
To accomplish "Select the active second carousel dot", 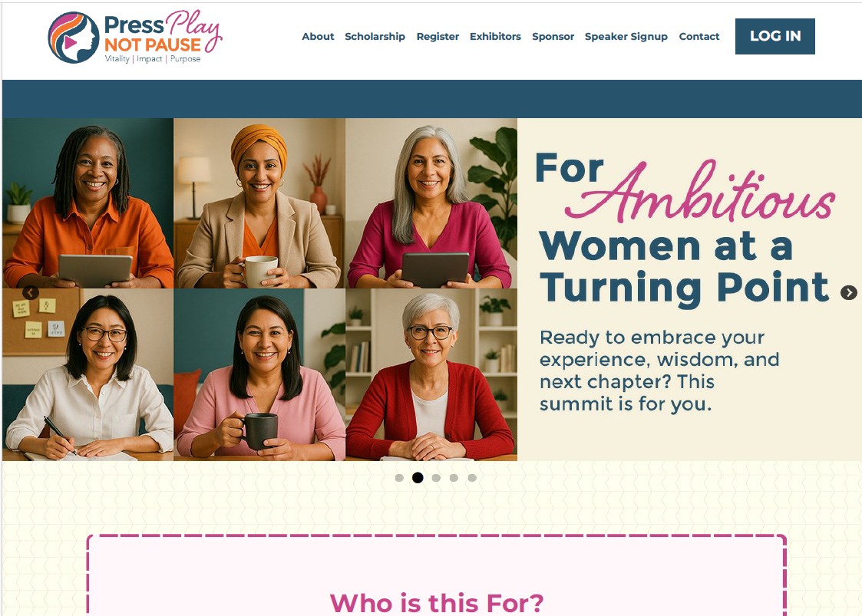I will point(418,477).
